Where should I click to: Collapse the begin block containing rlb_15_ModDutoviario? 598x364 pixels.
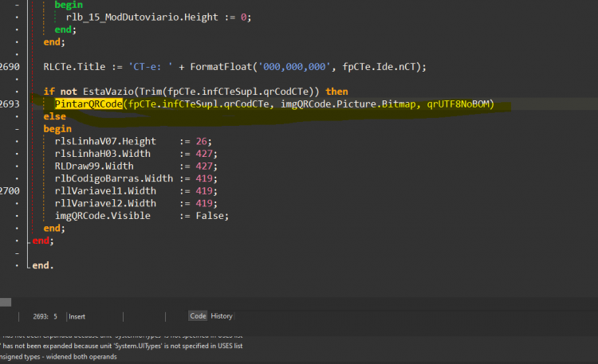tap(17, 5)
